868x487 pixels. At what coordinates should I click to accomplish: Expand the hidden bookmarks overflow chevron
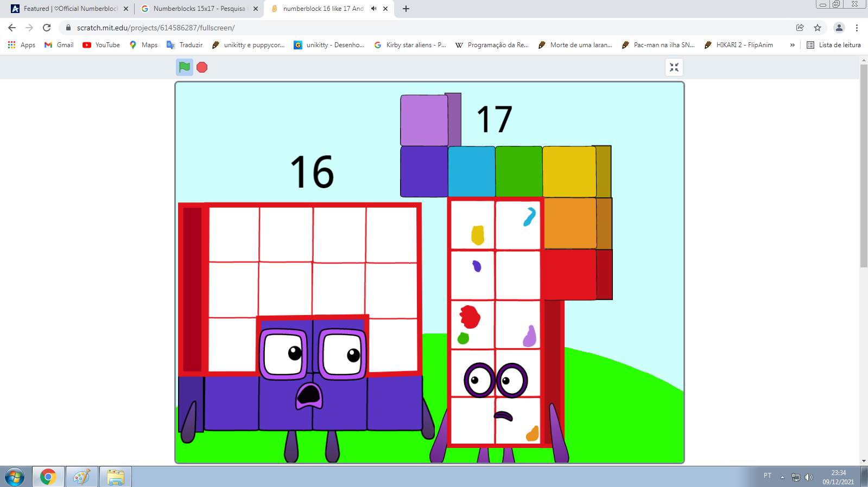click(x=793, y=45)
